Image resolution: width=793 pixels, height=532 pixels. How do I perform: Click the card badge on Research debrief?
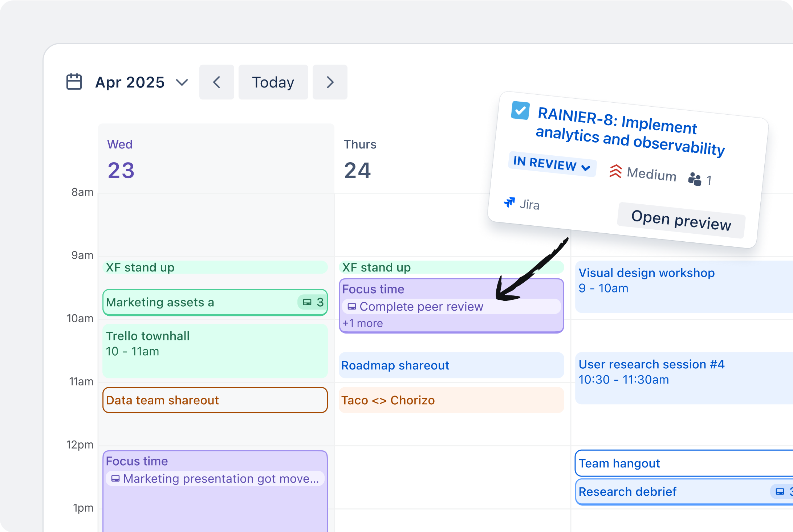point(782,492)
